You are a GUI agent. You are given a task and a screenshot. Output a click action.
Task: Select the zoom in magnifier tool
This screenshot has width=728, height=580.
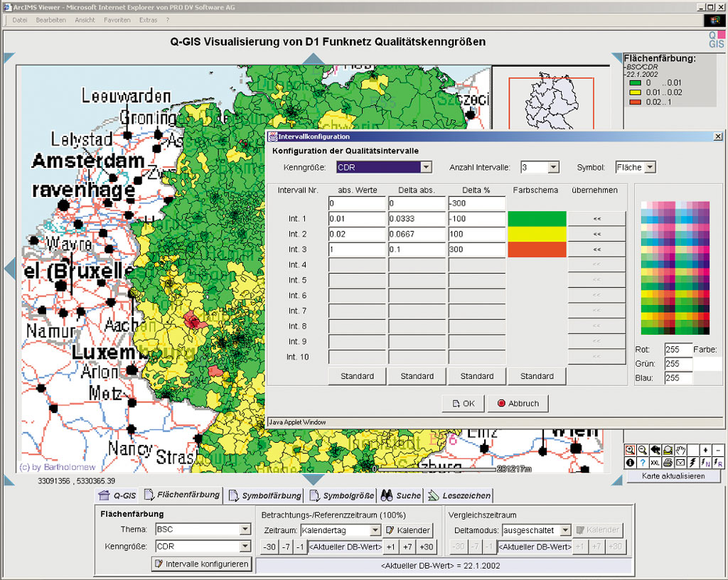630,450
